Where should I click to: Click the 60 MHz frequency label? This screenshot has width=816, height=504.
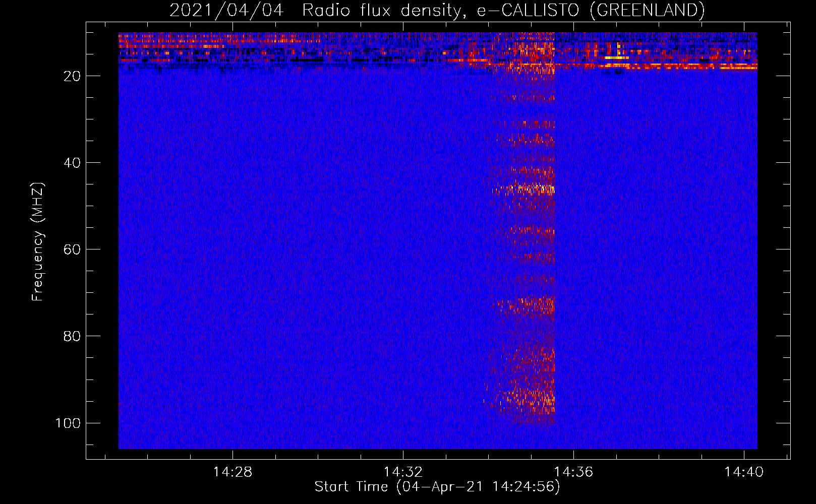point(72,249)
